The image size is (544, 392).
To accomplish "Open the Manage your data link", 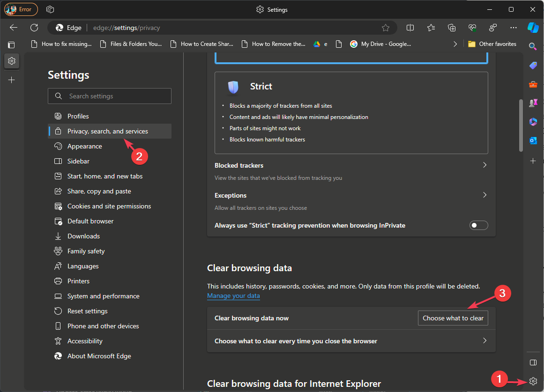I will [x=233, y=296].
